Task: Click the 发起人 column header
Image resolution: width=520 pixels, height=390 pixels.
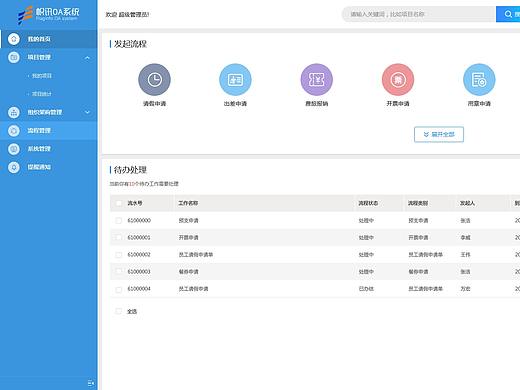Action: [x=467, y=203]
